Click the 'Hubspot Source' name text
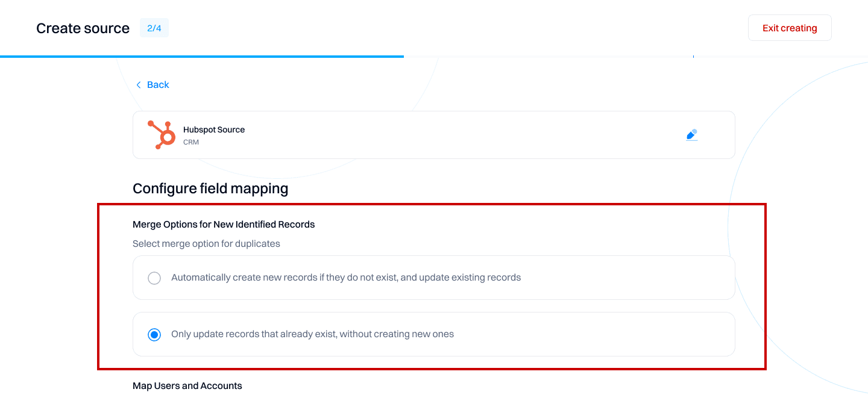Screen dimensions: 868x395 [214, 129]
